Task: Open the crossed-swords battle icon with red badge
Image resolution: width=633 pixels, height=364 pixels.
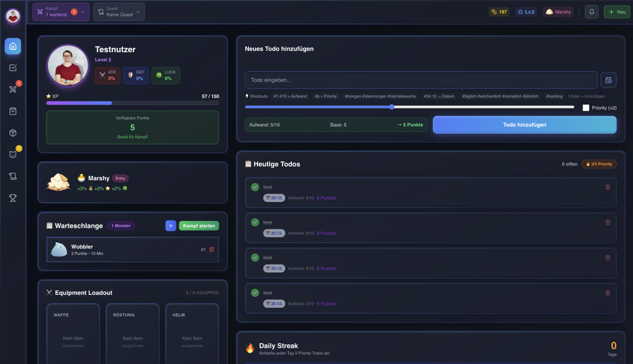Action: click(13, 89)
